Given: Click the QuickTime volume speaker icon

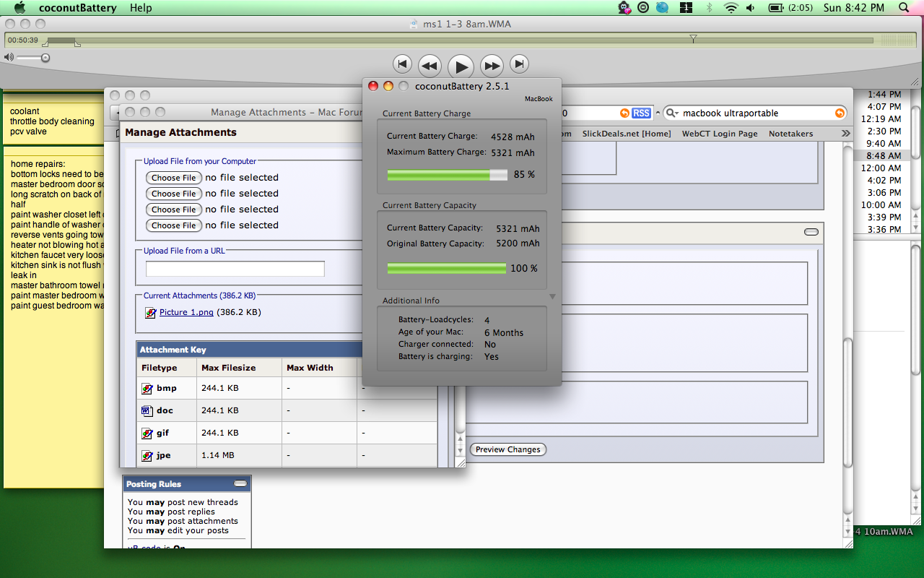Looking at the screenshot, I should point(9,57).
